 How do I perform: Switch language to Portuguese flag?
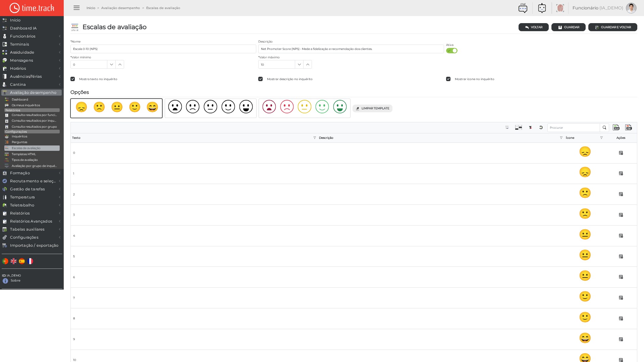coord(5,261)
